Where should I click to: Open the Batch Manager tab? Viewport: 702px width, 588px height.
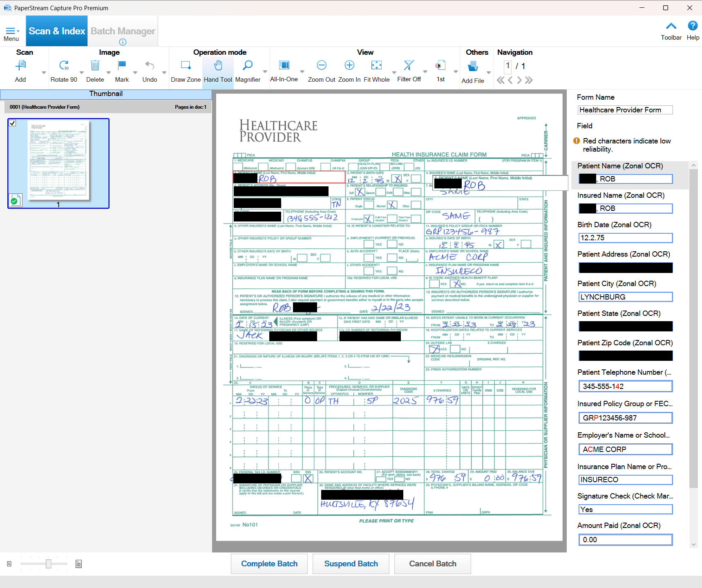pyautogui.click(x=123, y=31)
